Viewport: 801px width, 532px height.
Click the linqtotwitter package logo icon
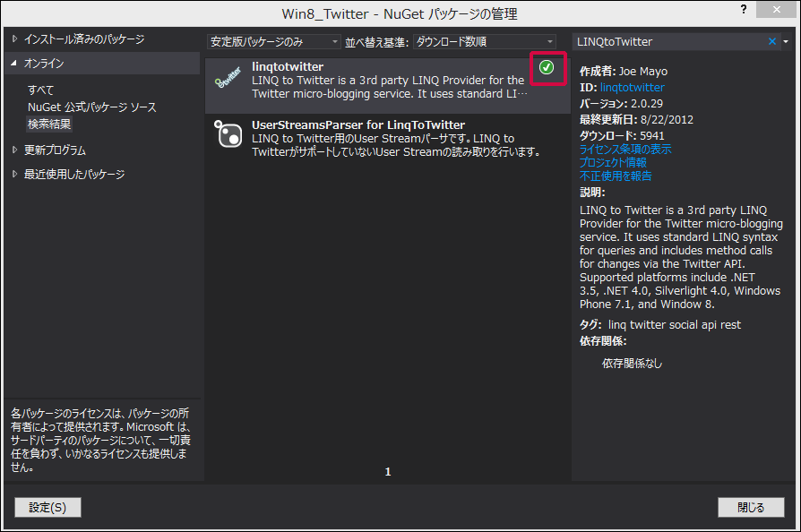pyautogui.click(x=228, y=78)
